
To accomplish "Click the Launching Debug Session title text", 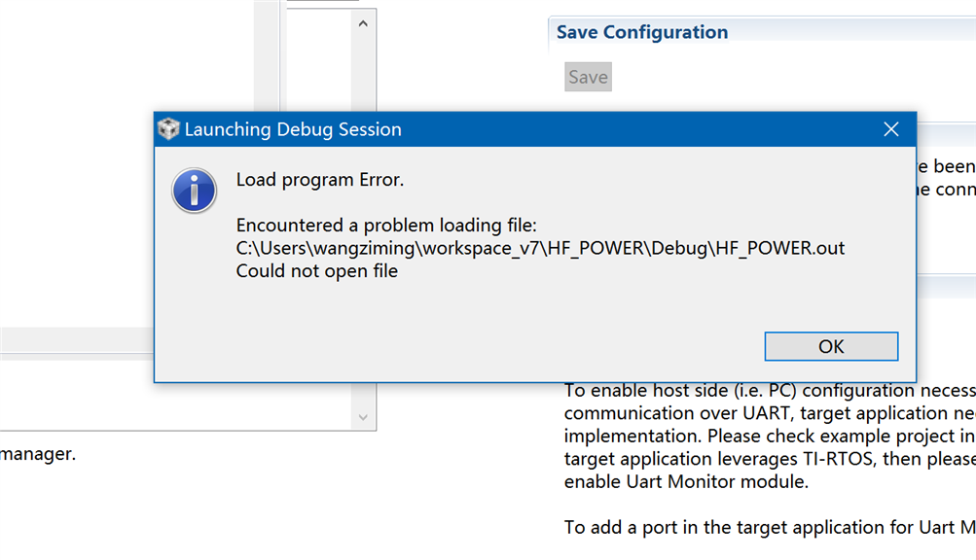I will pyautogui.click(x=293, y=129).
